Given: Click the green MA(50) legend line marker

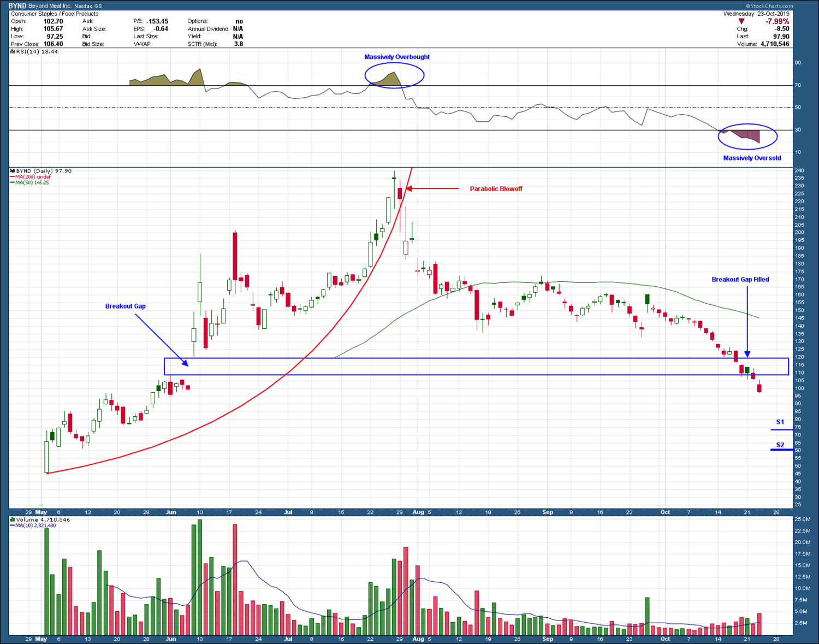Looking at the screenshot, I should (x=13, y=182).
